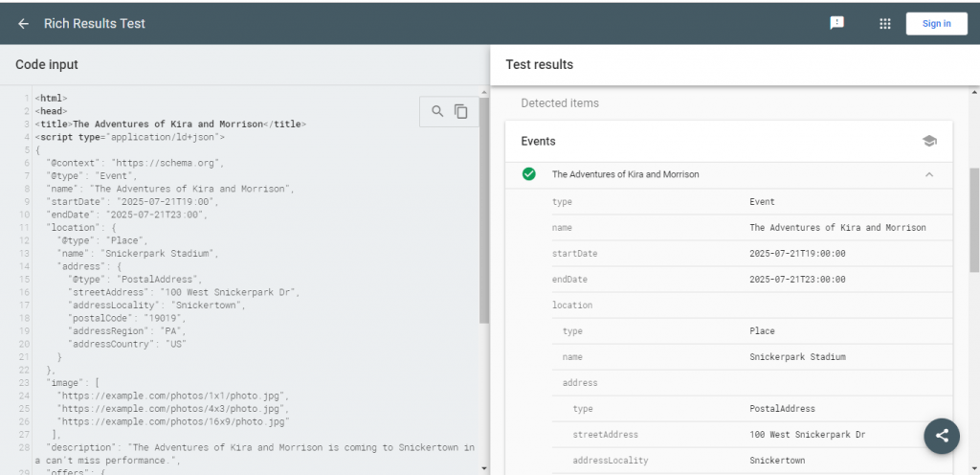
Task: Click code line with application/ld+json script tag
Action: [x=130, y=137]
